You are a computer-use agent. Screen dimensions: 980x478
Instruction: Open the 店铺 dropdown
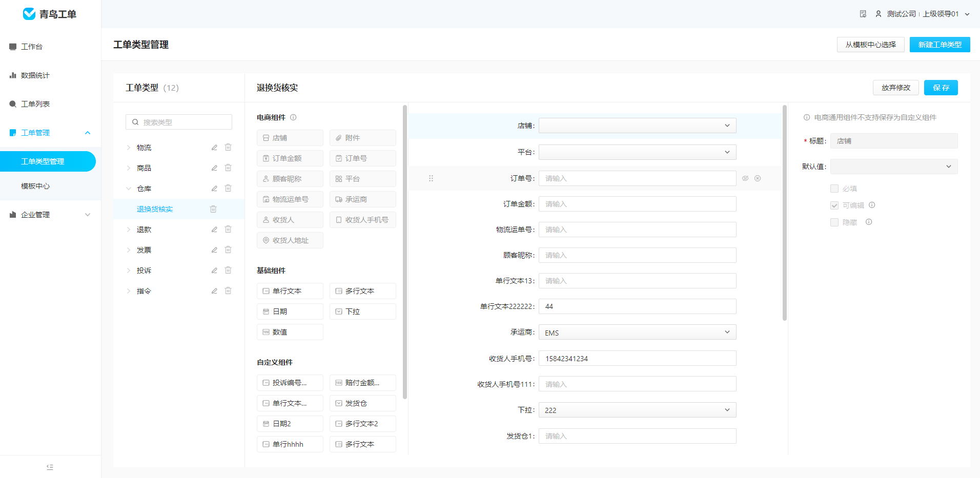point(638,126)
